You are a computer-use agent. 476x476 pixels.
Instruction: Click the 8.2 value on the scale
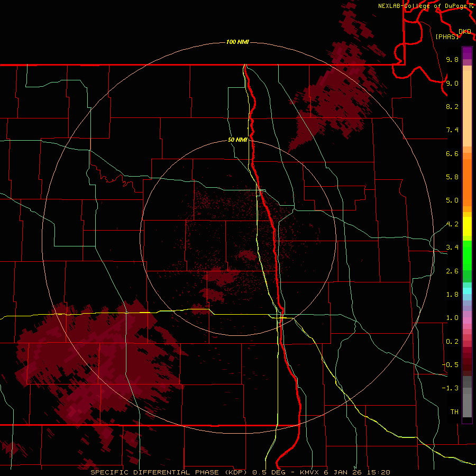(452, 106)
